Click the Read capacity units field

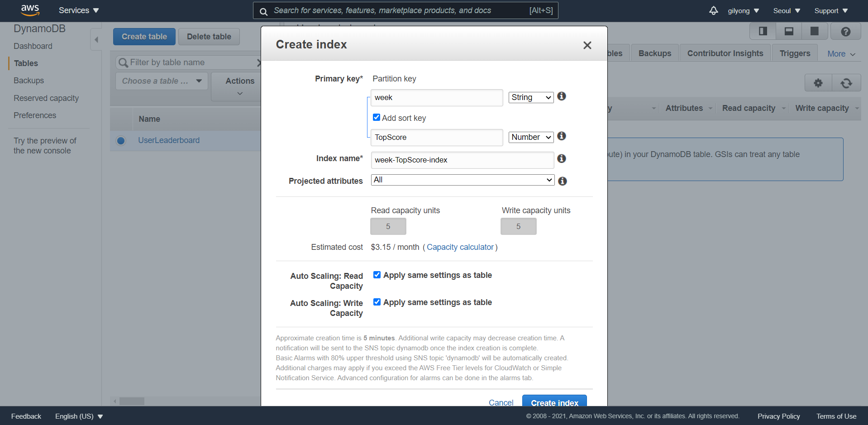(x=388, y=226)
